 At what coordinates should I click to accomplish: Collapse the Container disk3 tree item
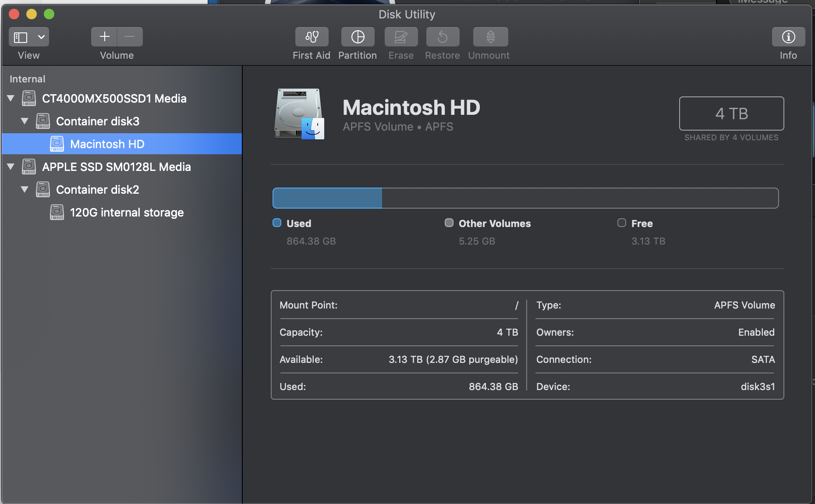click(x=25, y=121)
